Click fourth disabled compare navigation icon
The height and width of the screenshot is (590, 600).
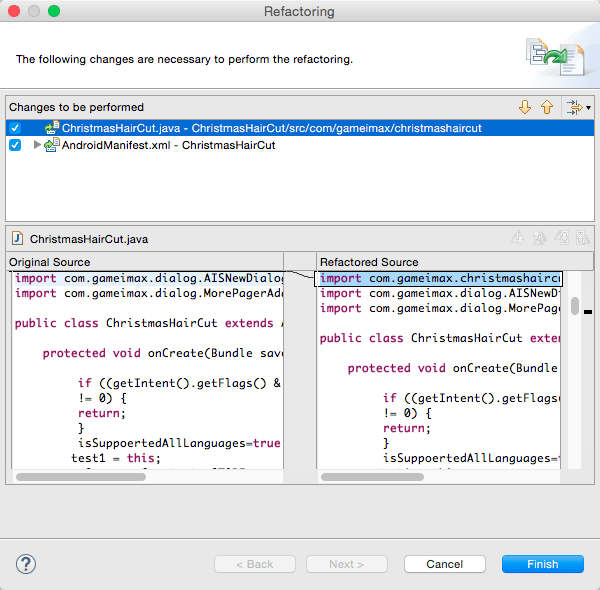tap(583, 238)
